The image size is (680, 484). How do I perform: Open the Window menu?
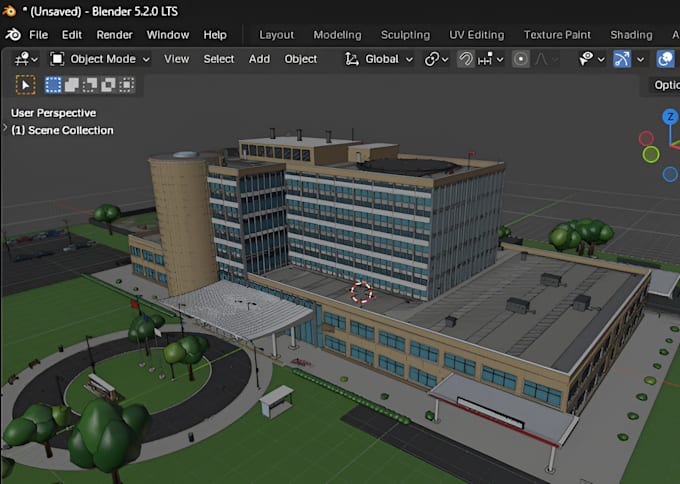pyautogui.click(x=168, y=35)
